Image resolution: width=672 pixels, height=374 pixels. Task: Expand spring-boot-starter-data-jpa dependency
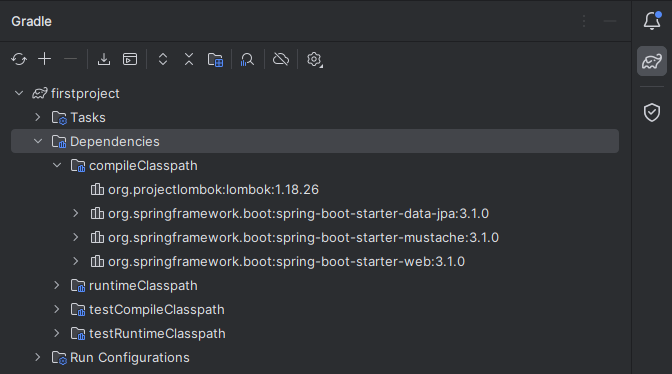tap(76, 213)
